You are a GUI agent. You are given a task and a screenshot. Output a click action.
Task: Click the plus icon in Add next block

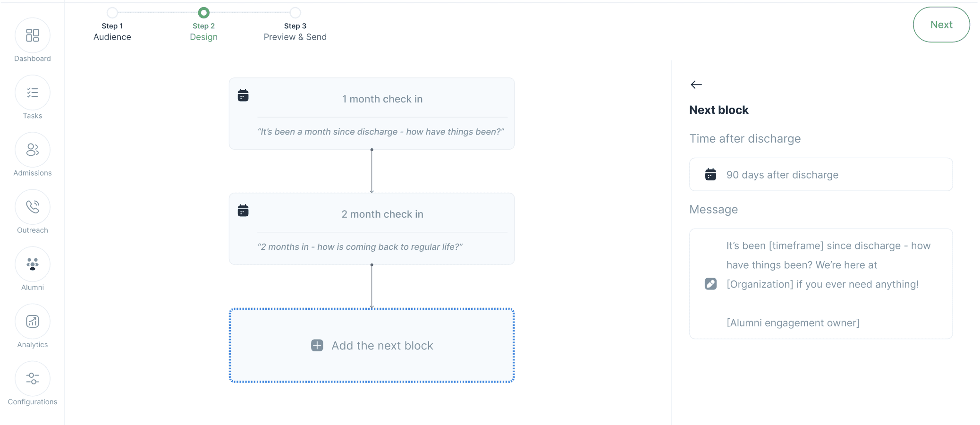coord(317,346)
